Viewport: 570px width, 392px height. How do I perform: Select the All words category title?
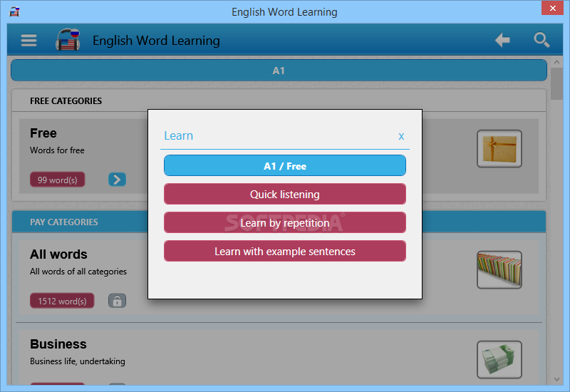tap(58, 254)
